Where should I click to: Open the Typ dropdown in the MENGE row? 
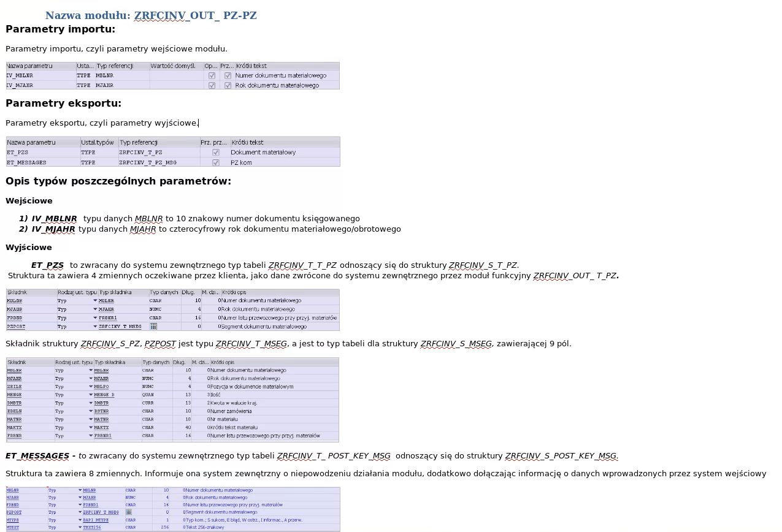(x=91, y=395)
